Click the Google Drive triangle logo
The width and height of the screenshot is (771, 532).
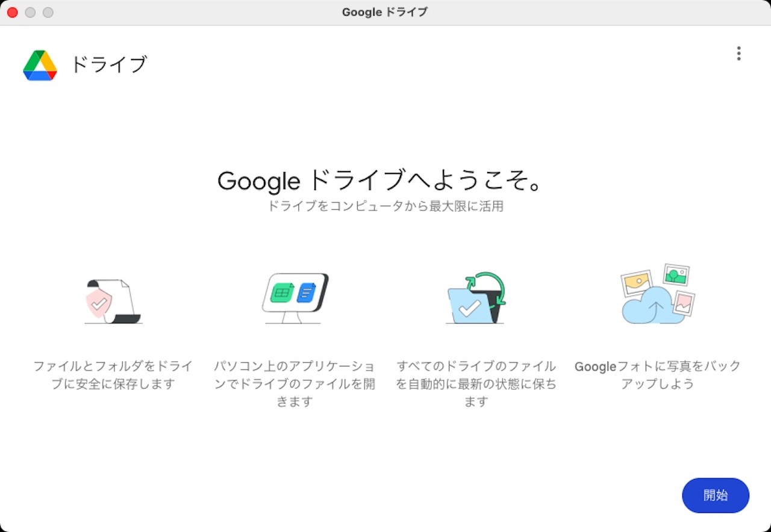[x=40, y=65]
